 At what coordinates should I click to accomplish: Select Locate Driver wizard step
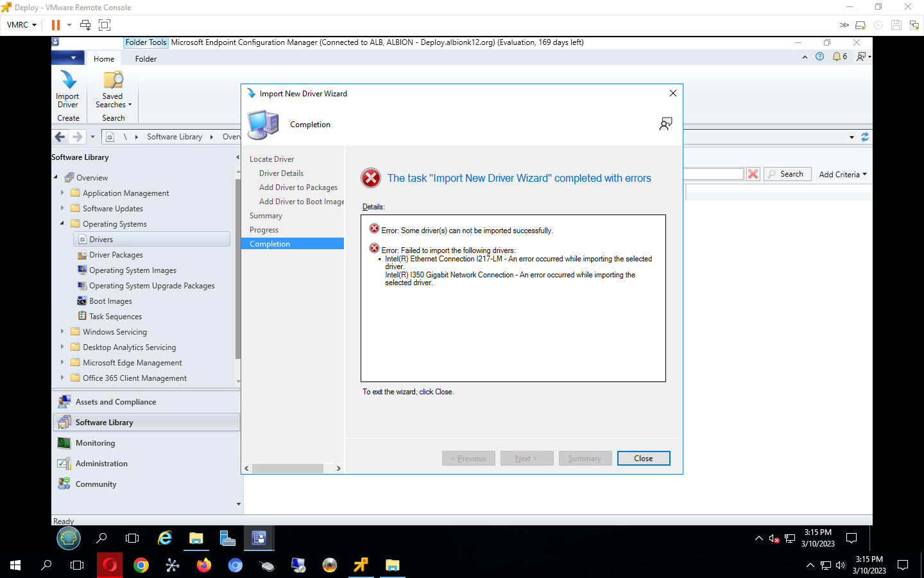pos(272,159)
